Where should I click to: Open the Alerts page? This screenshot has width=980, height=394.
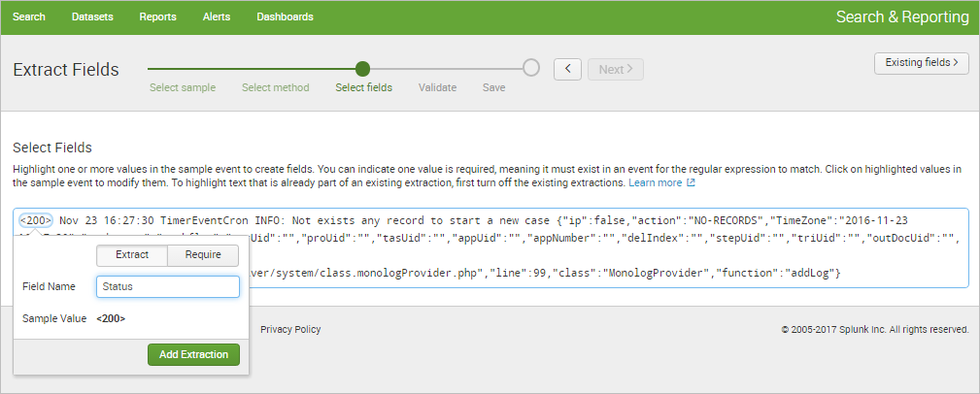tap(217, 17)
